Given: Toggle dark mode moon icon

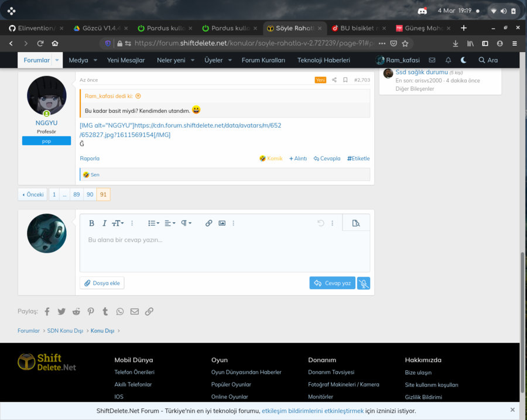Looking at the screenshot, I should 464,60.
